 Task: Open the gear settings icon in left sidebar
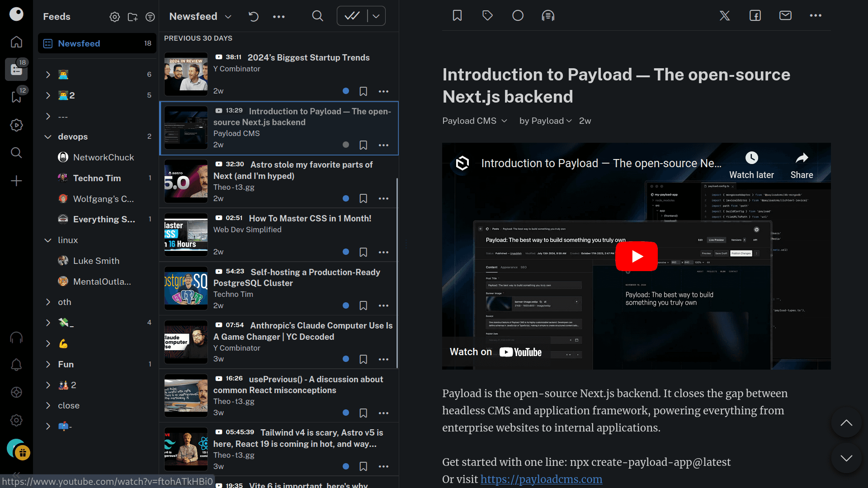[16, 420]
